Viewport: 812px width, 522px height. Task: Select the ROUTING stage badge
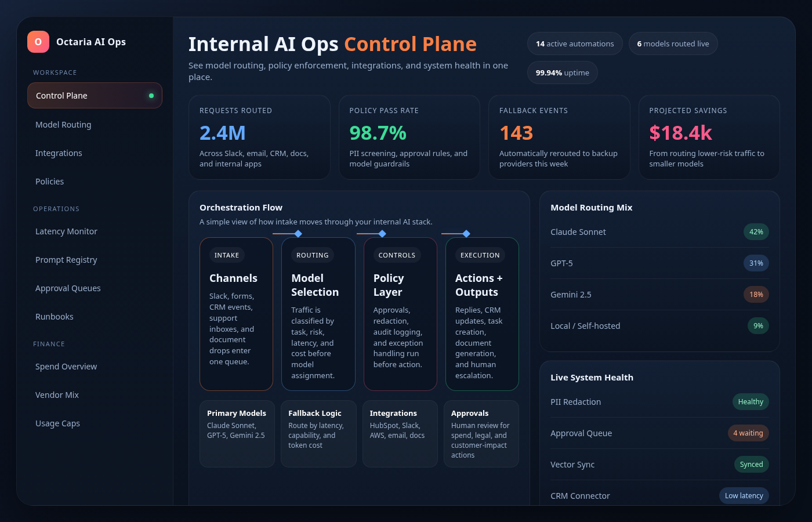click(x=312, y=255)
